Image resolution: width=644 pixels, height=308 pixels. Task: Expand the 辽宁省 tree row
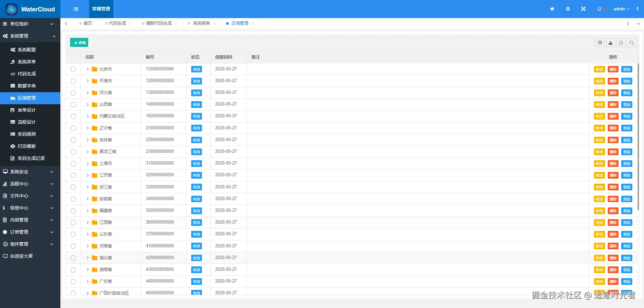(88, 128)
